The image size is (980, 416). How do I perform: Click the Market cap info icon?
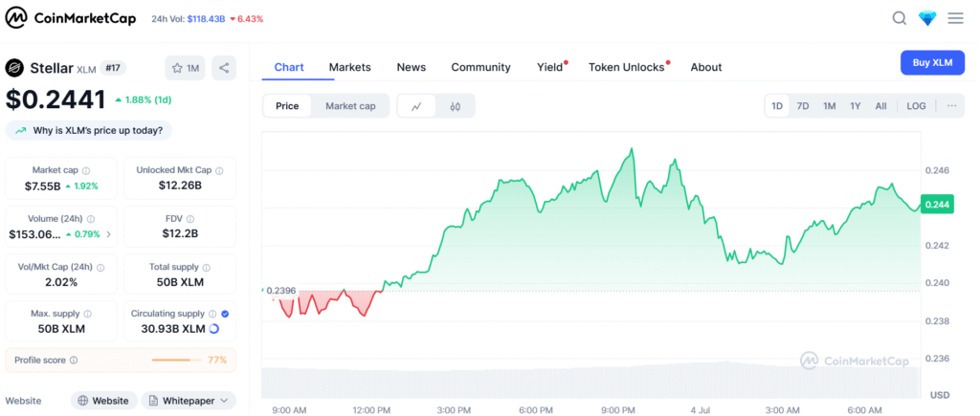(x=86, y=170)
